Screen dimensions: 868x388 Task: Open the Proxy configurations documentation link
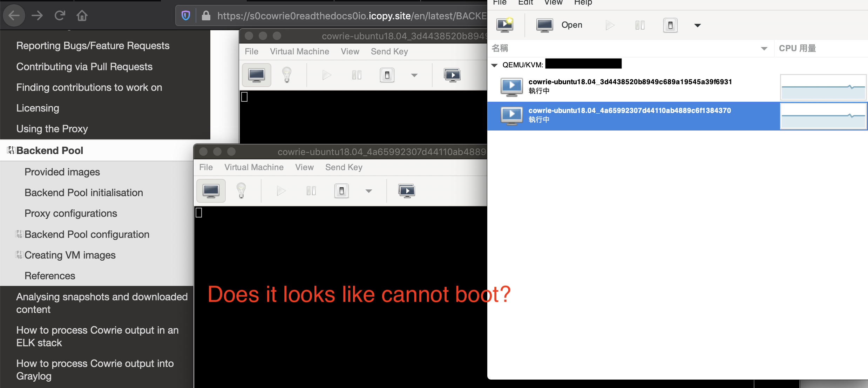pyautogui.click(x=70, y=213)
